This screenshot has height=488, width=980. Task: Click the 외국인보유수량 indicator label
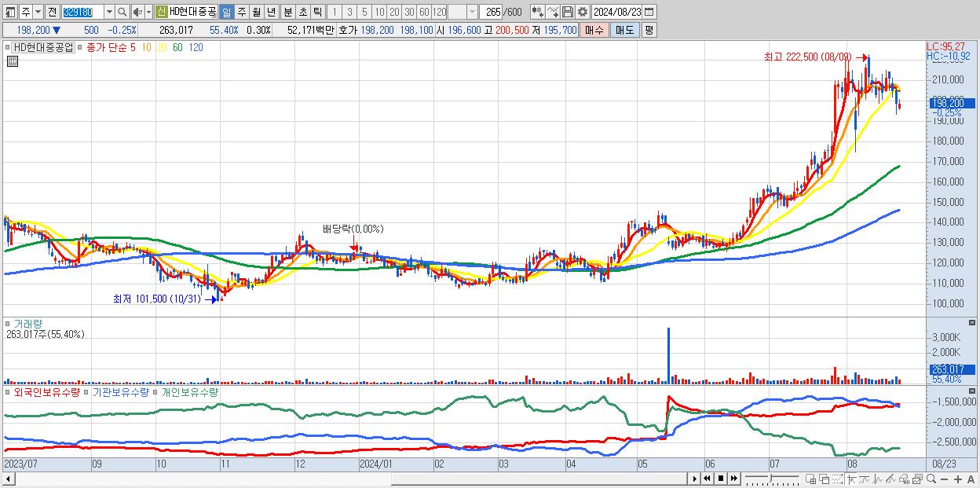[x=47, y=391]
